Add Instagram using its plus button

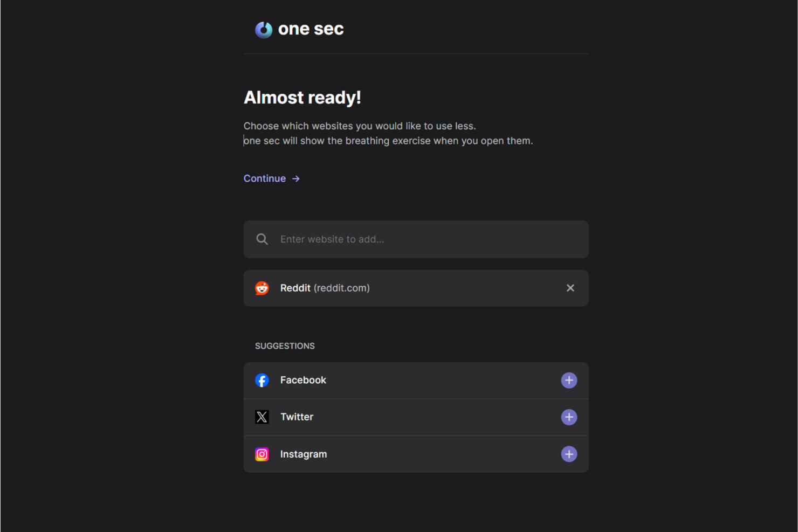coord(569,454)
